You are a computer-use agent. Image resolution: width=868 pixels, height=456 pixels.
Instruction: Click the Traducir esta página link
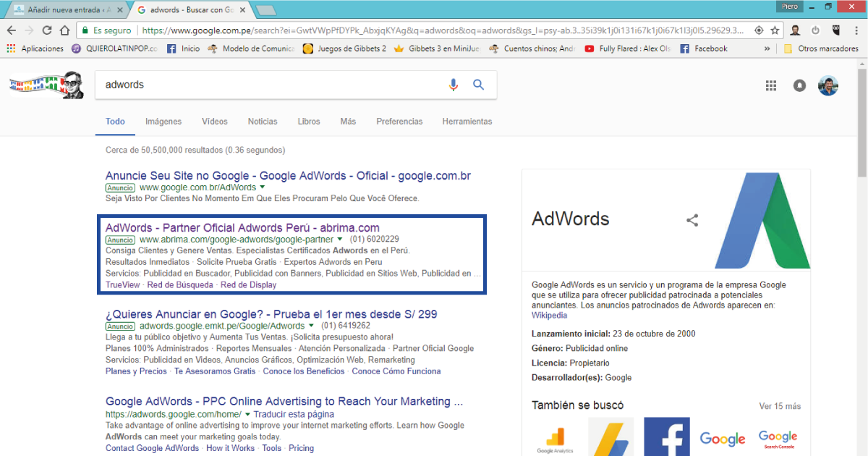point(294,415)
